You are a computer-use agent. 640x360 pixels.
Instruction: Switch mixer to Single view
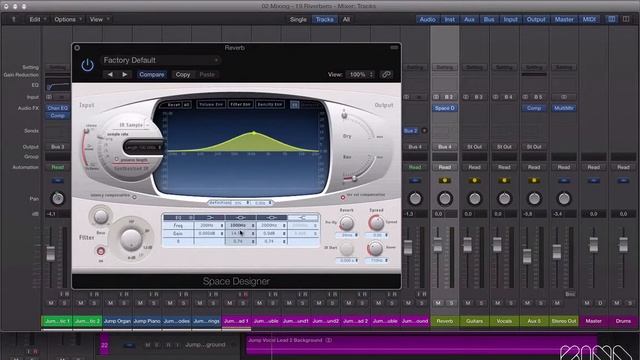[x=298, y=19]
